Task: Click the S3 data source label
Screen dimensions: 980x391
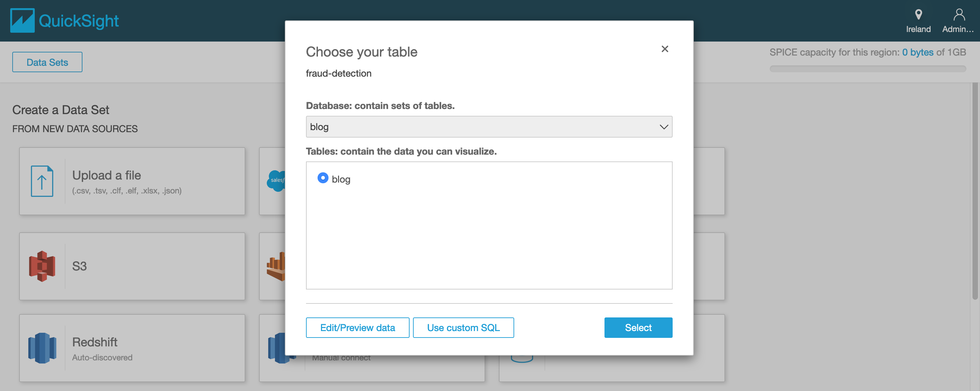Action: pos(79,266)
